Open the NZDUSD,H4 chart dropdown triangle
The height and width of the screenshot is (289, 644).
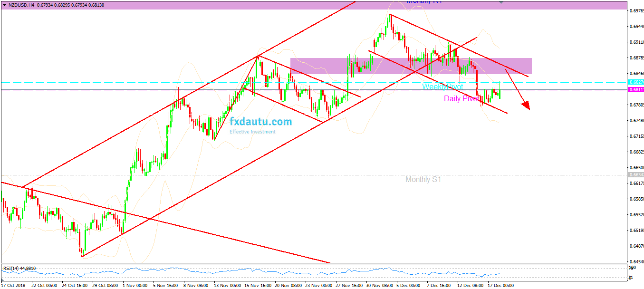[4, 5]
